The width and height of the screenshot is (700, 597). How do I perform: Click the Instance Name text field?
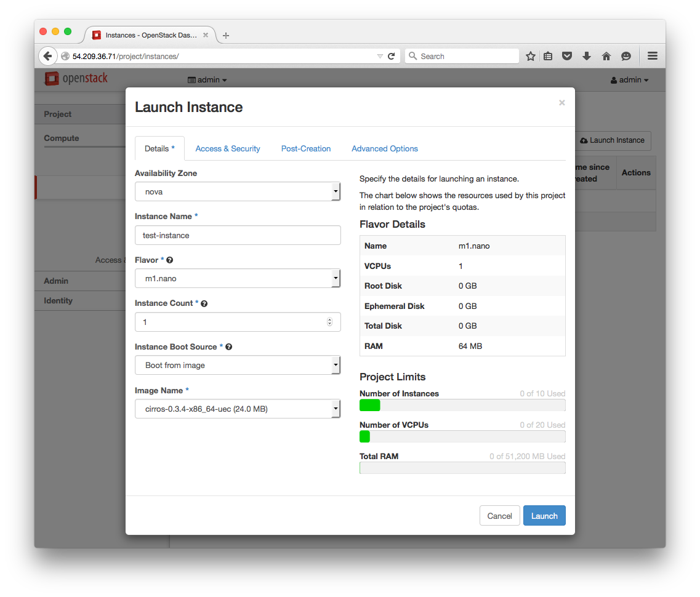[238, 235]
